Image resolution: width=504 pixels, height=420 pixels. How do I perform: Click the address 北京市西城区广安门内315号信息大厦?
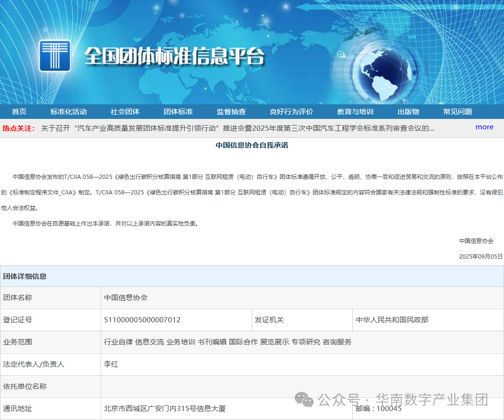[164, 409]
